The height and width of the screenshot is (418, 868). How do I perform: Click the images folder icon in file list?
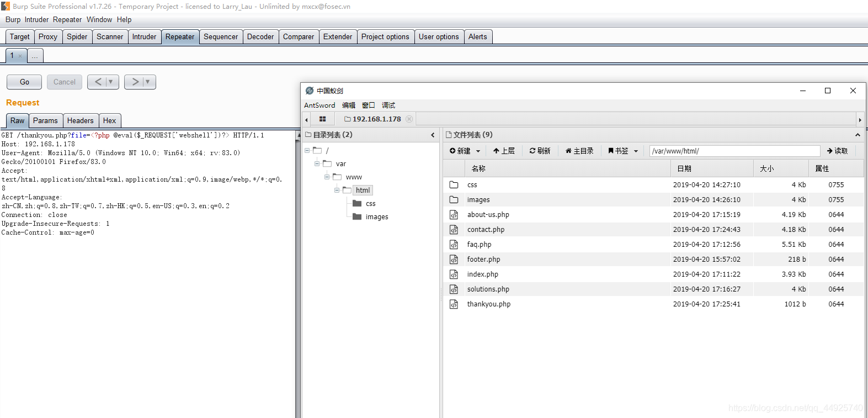454,200
